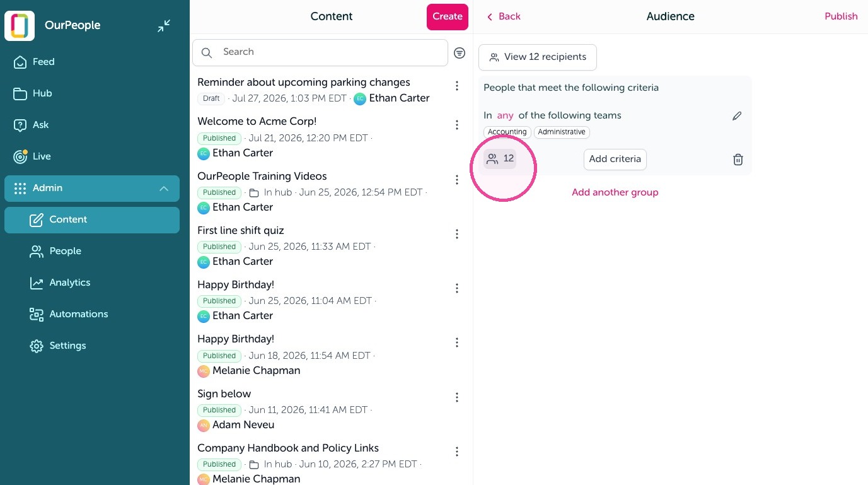Click the Create button
Screen dimensions: 868x485
pyautogui.click(x=448, y=16)
